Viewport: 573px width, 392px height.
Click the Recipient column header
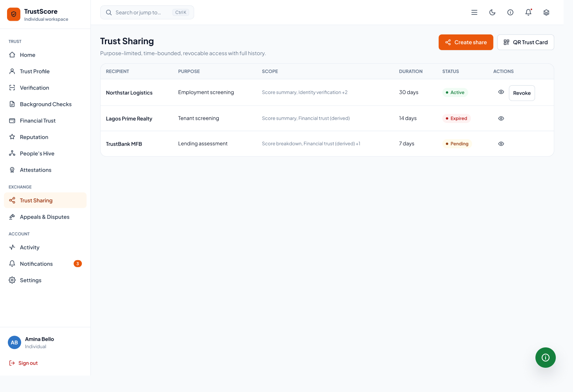117,72
